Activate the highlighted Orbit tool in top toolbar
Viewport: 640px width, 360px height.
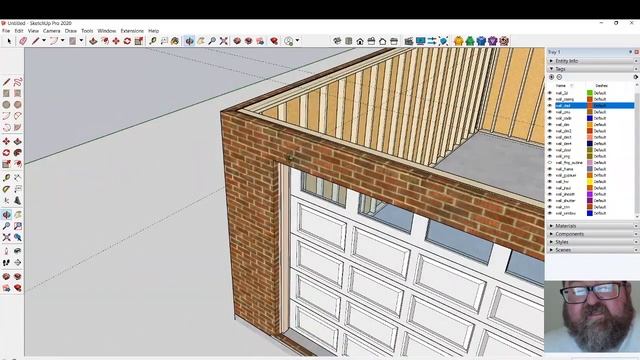point(189,41)
